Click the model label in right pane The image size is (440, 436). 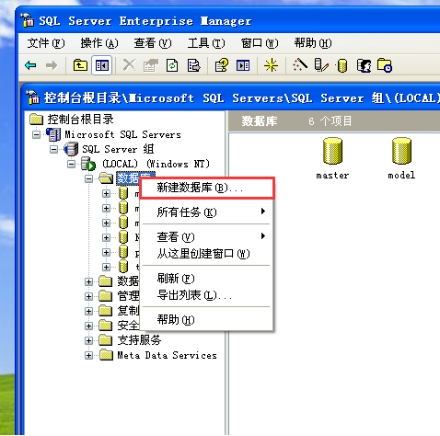coord(402,175)
